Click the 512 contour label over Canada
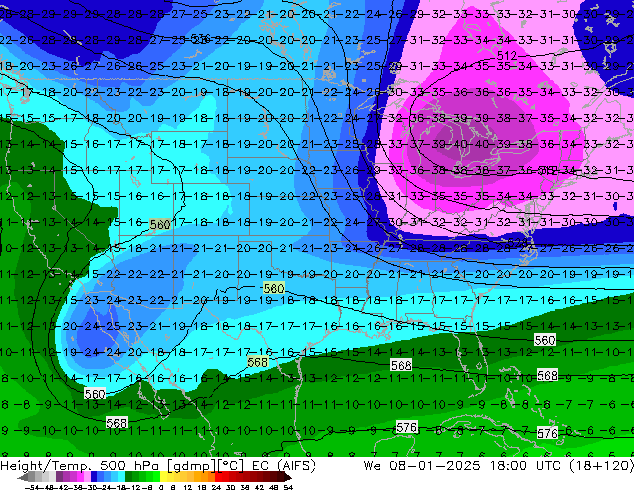634x490 pixels. point(507,55)
